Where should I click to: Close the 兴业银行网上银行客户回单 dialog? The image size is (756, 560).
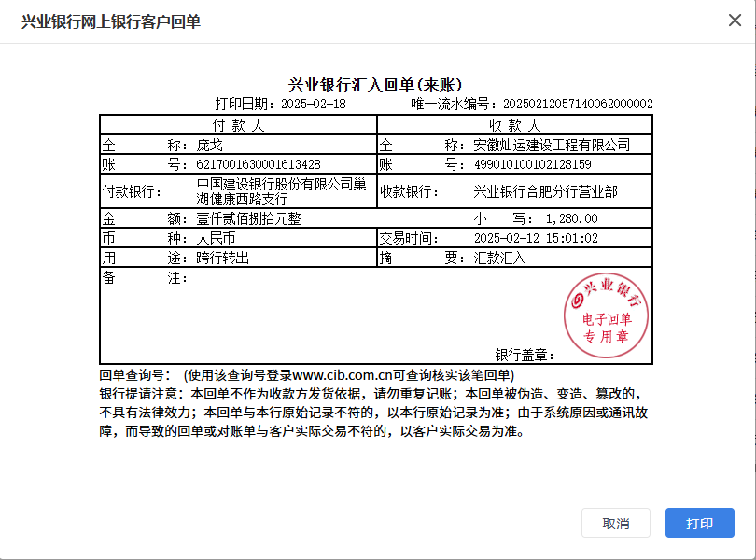click(735, 21)
